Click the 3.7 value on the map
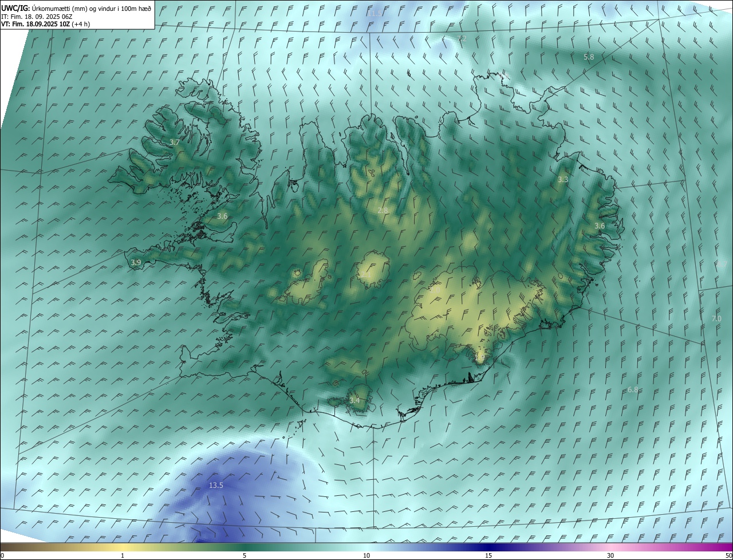Image resolution: width=733 pixels, height=560 pixels. click(x=175, y=143)
